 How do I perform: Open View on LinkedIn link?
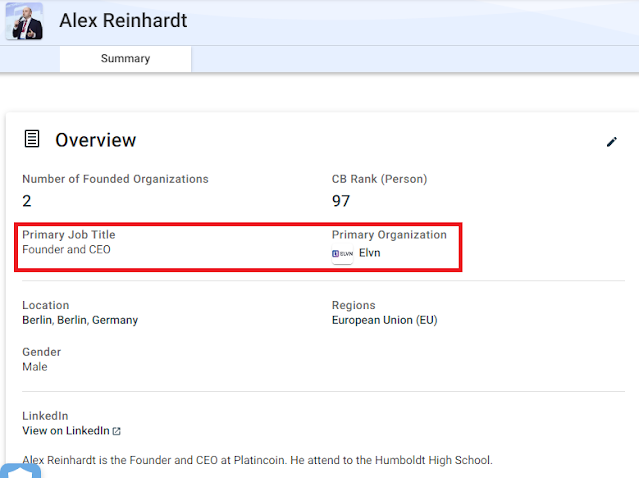click(66, 431)
